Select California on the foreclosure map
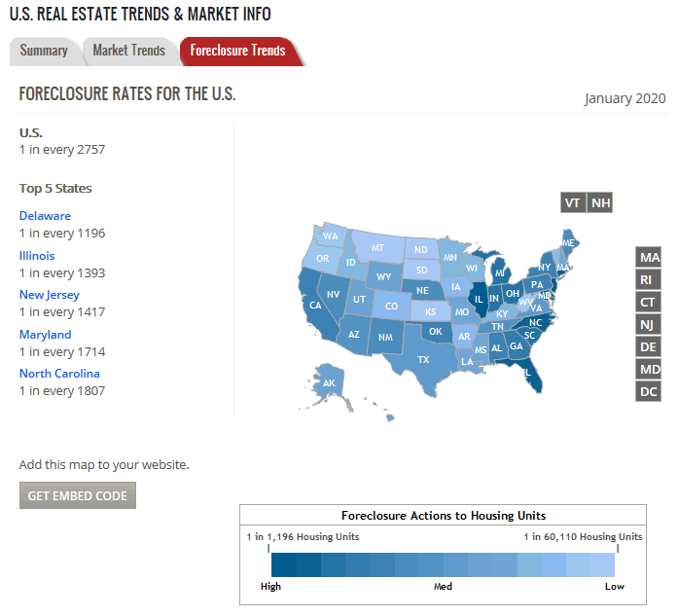679x616 pixels. pyautogui.click(x=315, y=305)
